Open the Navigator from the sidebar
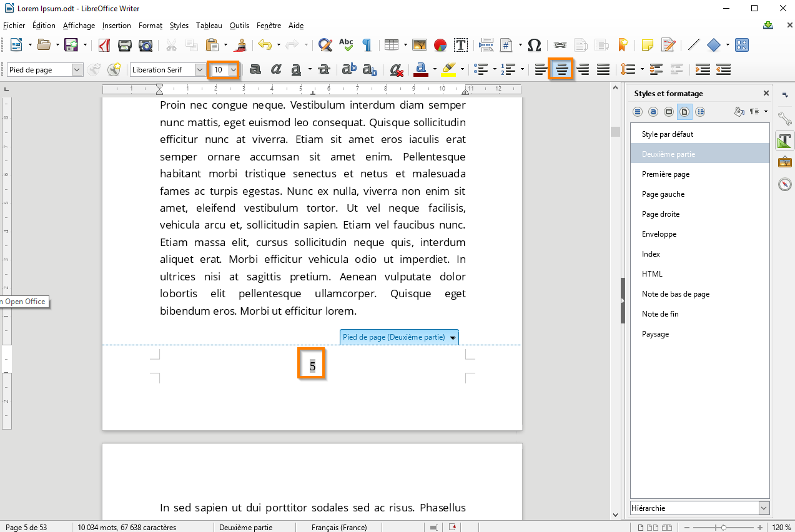Screen dimensions: 795x532 785,184
